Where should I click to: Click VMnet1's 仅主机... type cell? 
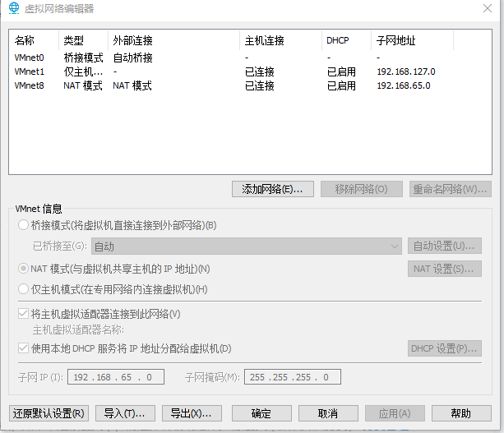coord(83,71)
